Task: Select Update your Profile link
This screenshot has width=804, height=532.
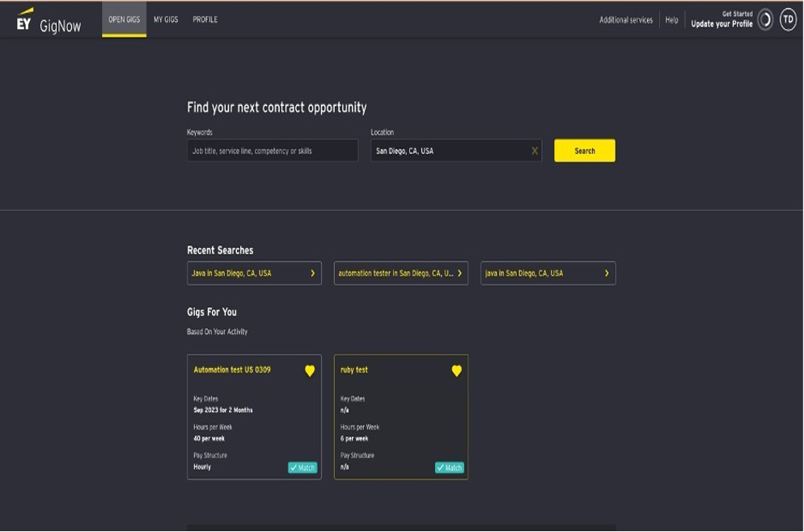Action: point(721,24)
